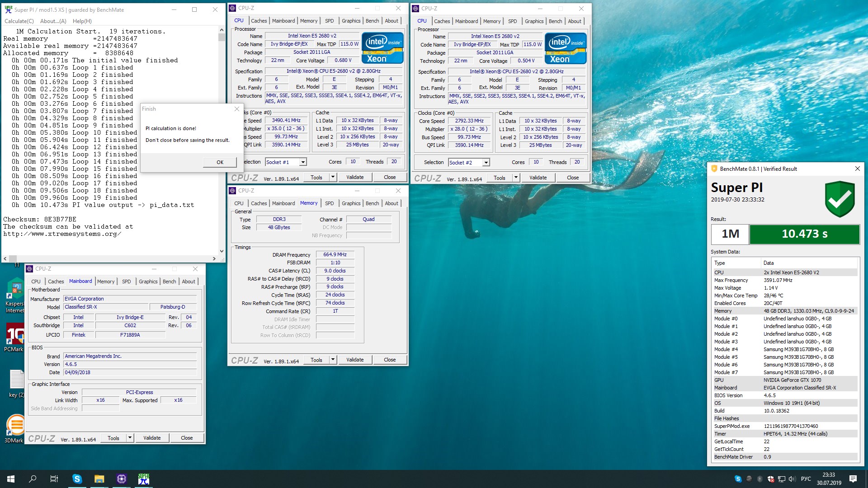
Task: Click Core Speed 3490.41 MHz value
Action: pos(286,121)
